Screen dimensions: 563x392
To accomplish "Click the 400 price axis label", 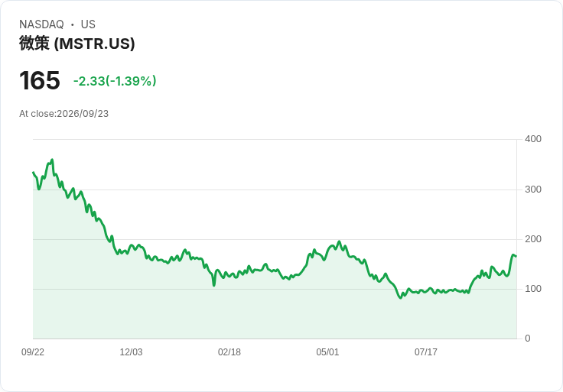I will point(533,139).
